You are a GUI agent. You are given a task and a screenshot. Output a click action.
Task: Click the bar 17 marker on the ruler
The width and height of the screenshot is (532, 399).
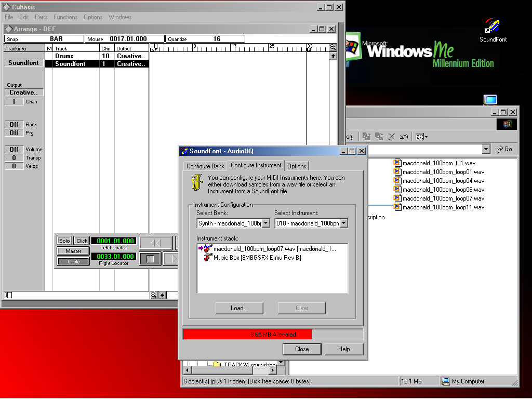(x=234, y=47)
